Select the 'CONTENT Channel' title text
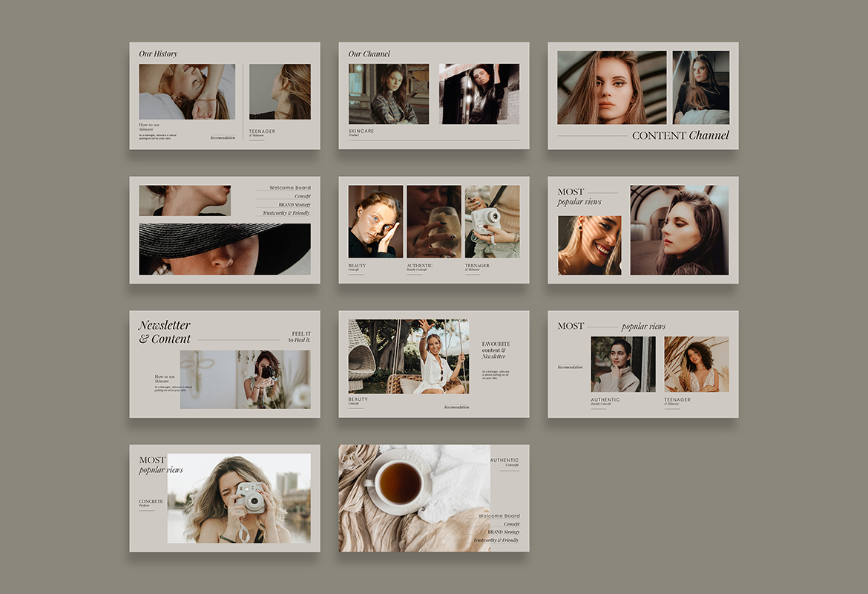The image size is (868, 594). point(680,135)
